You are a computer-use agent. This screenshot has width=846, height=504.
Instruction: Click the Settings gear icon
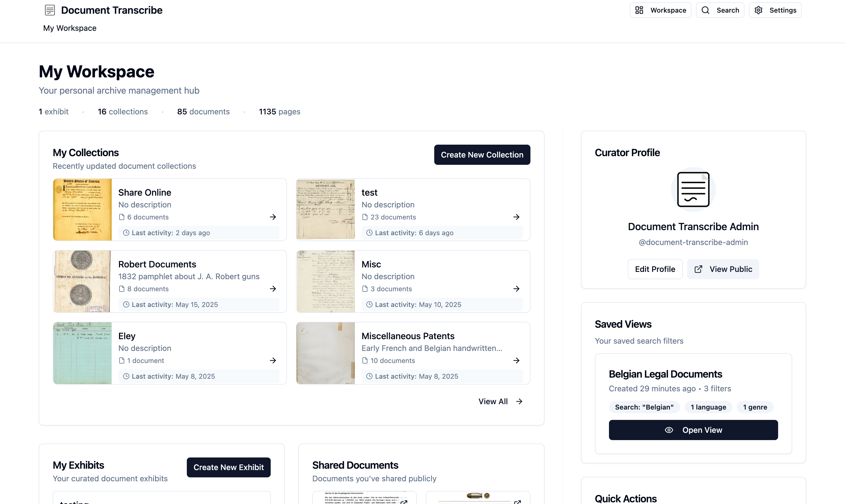(758, 10)
